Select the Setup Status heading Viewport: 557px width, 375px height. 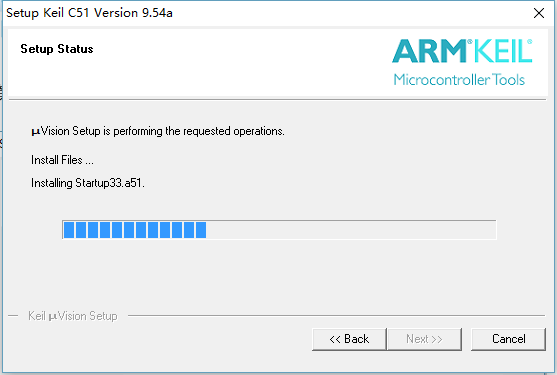(x=57, y=49)
